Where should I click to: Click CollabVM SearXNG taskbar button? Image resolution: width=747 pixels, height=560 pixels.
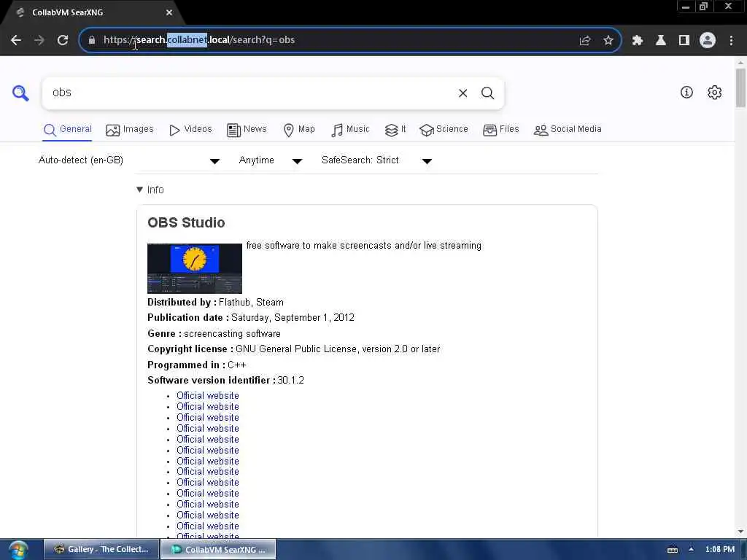click(218, 550)
